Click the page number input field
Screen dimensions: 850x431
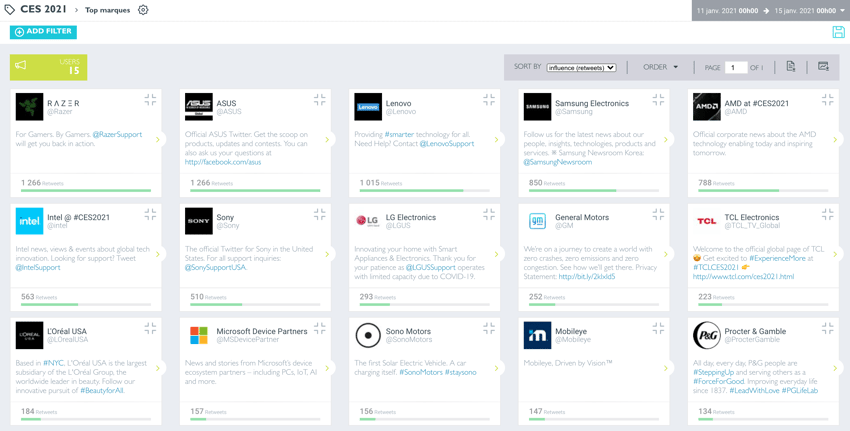(x=736, y=68)
